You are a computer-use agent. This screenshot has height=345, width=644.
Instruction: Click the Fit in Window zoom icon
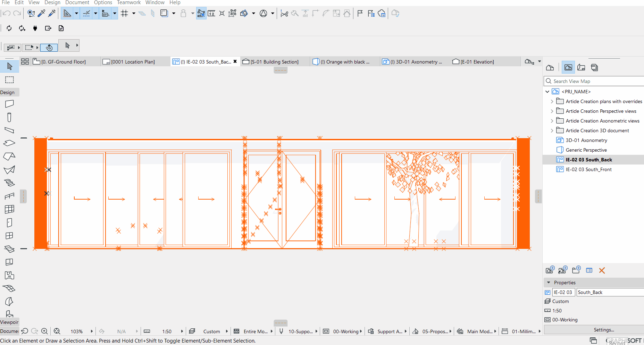coord(57,331)
